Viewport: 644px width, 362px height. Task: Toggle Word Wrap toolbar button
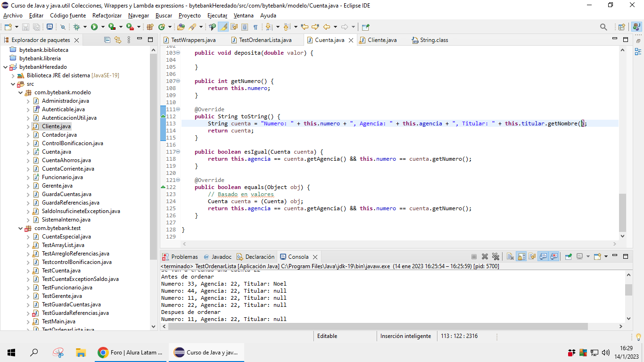pos(234,27)
